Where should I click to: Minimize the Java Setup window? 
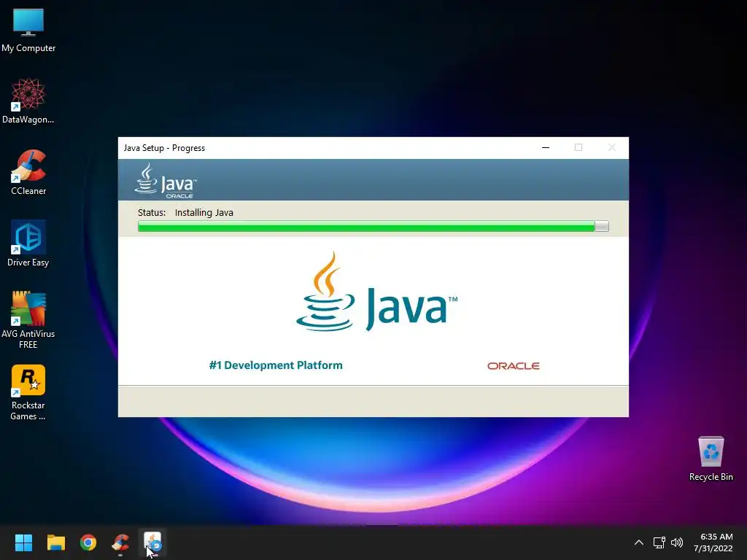tap(546, 147)
